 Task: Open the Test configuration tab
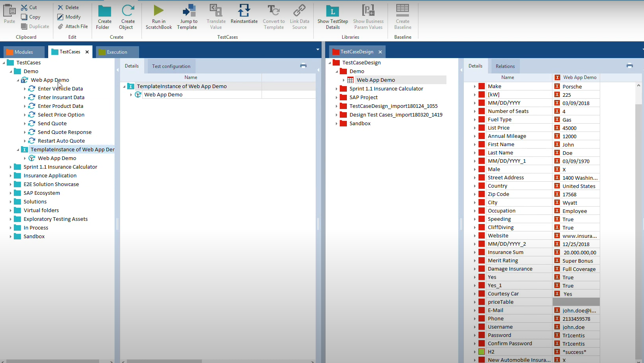point(171,66)
